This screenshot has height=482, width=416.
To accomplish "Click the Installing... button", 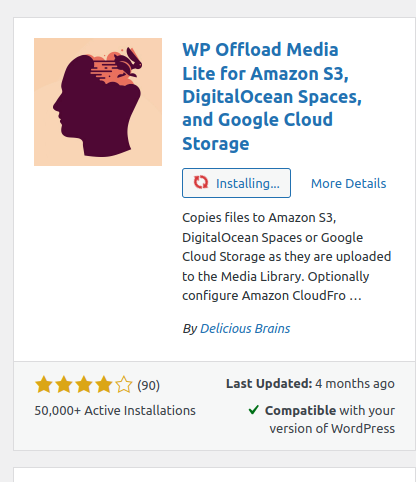I will [236, 183].
